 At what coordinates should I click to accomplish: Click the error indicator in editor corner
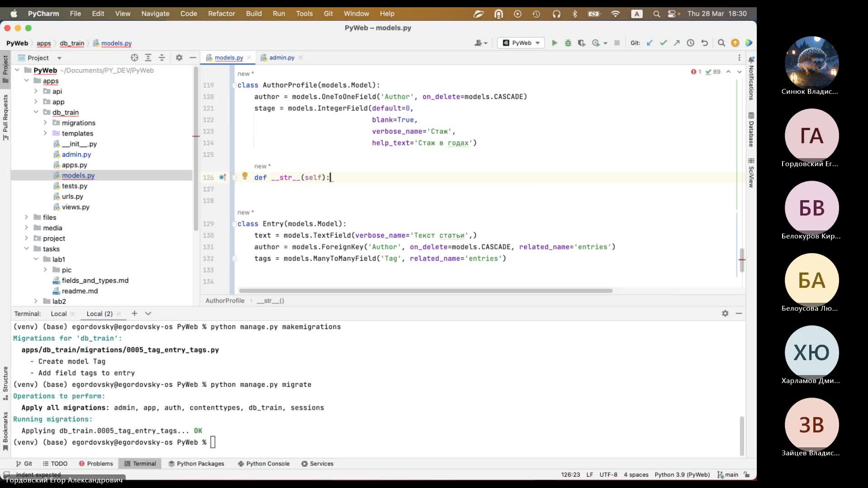pos(696,72)
